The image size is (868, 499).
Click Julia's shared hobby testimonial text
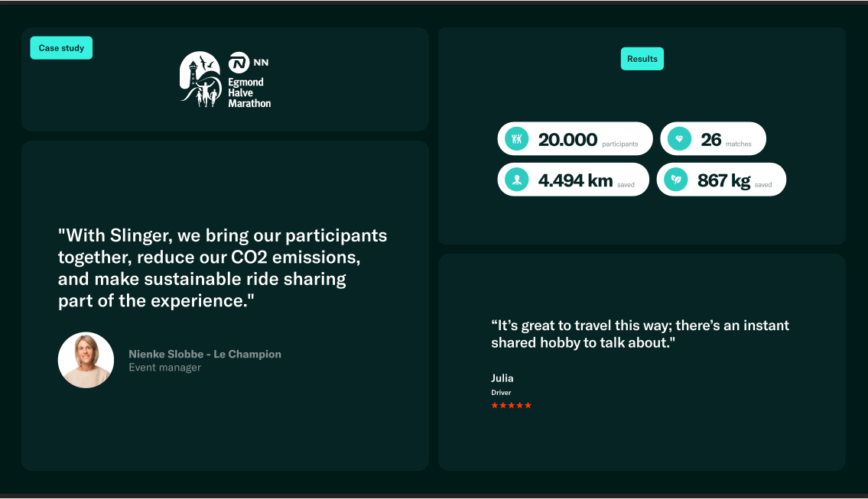[x=639, y=334]
